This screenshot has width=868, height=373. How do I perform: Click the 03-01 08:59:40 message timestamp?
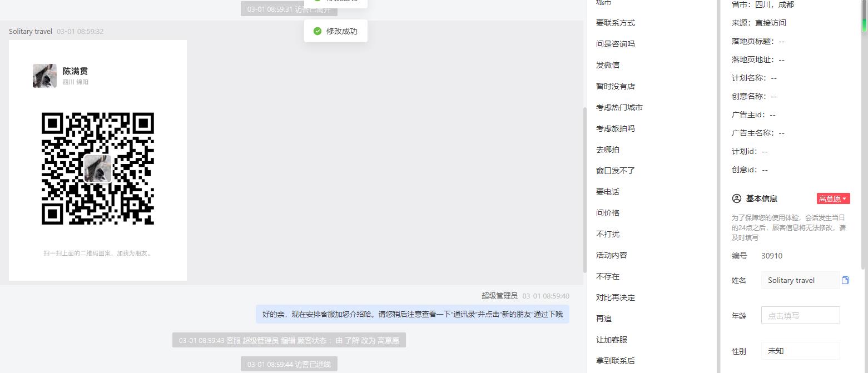point(546,296)
